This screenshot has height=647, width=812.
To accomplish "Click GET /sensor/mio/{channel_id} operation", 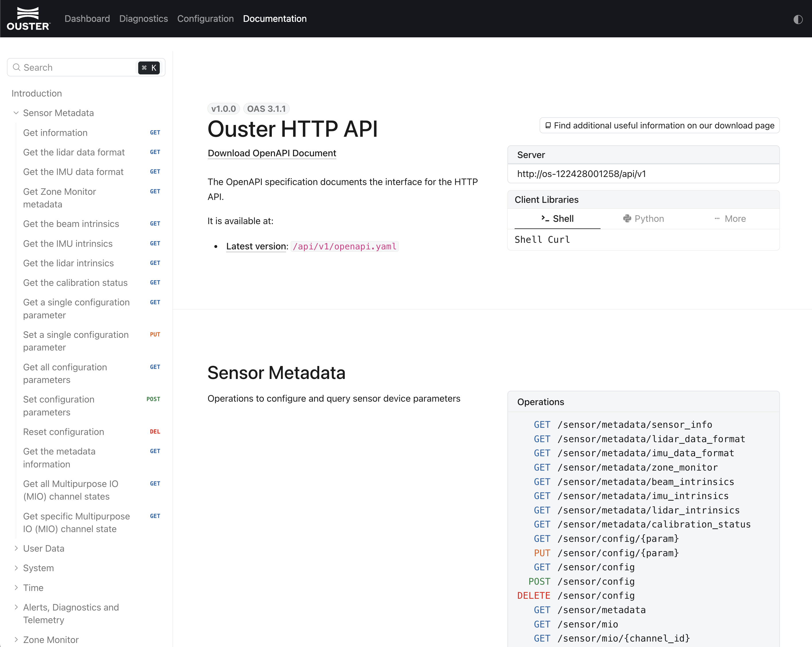I will pos(612,638).
